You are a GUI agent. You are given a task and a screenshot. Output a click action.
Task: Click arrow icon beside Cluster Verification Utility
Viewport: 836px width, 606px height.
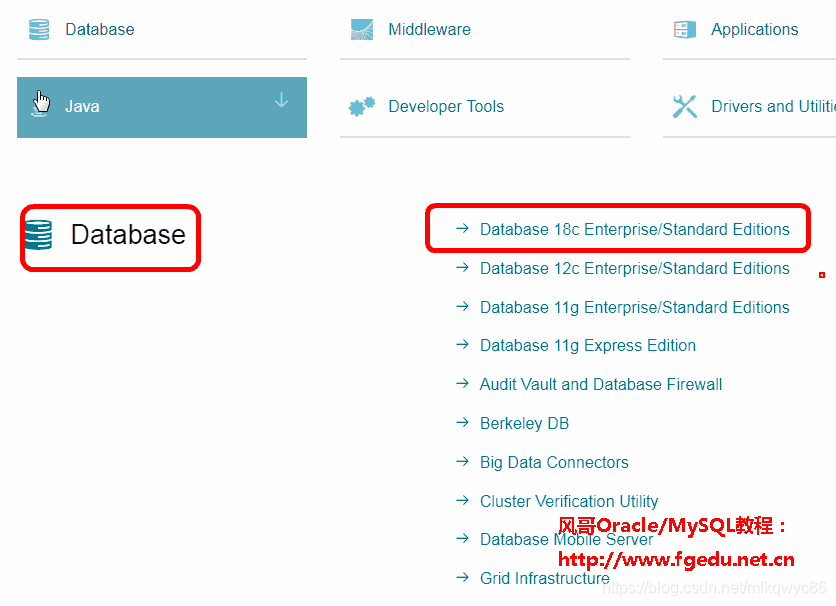[x=462, y=500]
